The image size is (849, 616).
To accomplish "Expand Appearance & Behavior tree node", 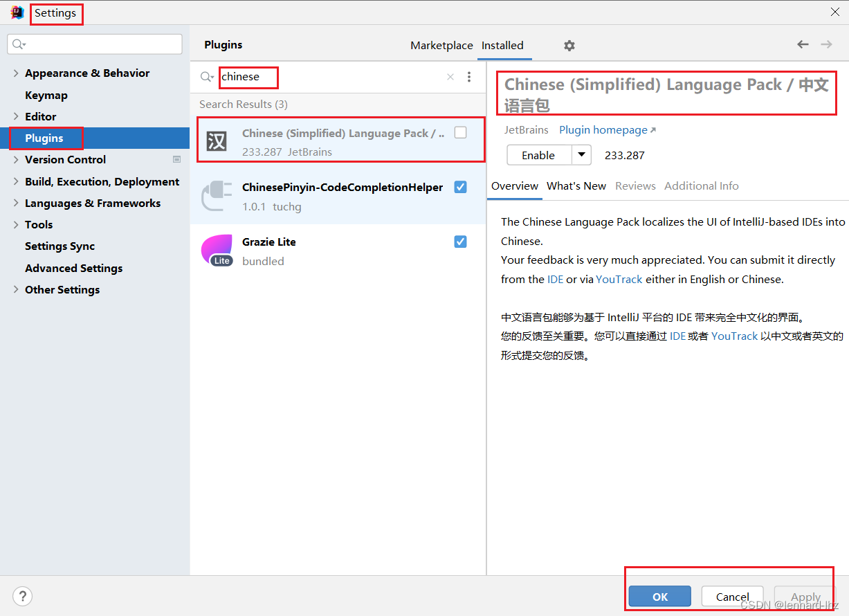I will (16, 73).
